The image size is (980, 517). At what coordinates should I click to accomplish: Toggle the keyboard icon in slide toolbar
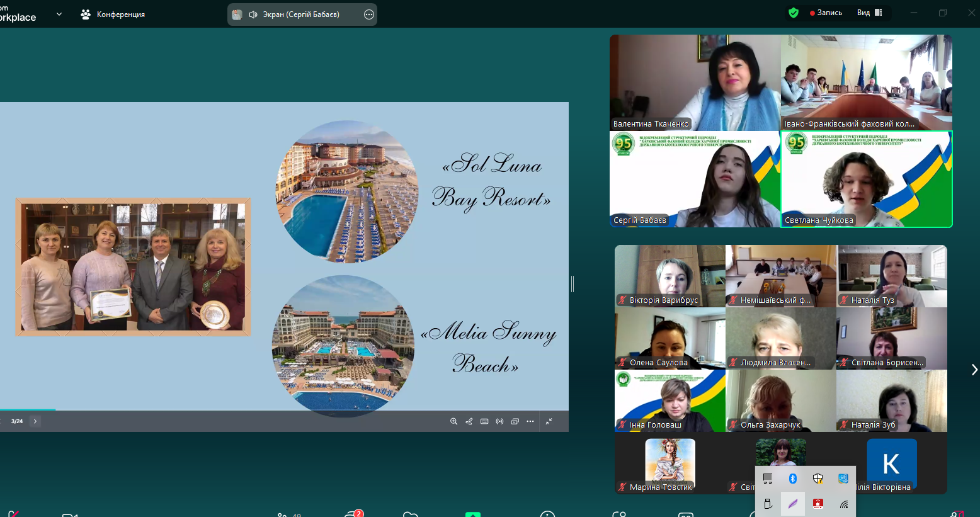coord(484,421)
